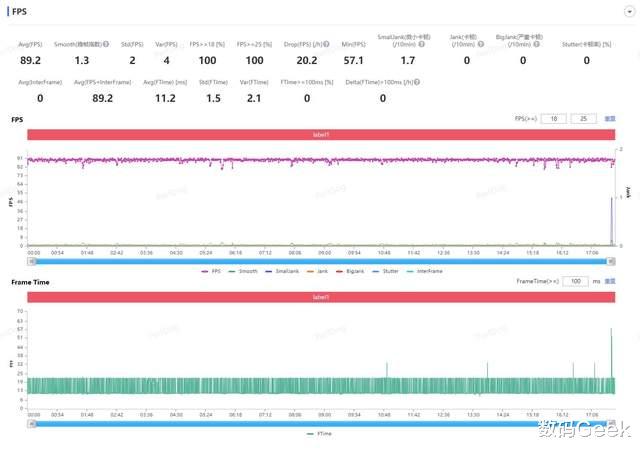Select the red label1 bar above FPS chart
This screenshot has width=640, height=450.
click(x=321, y=134)
